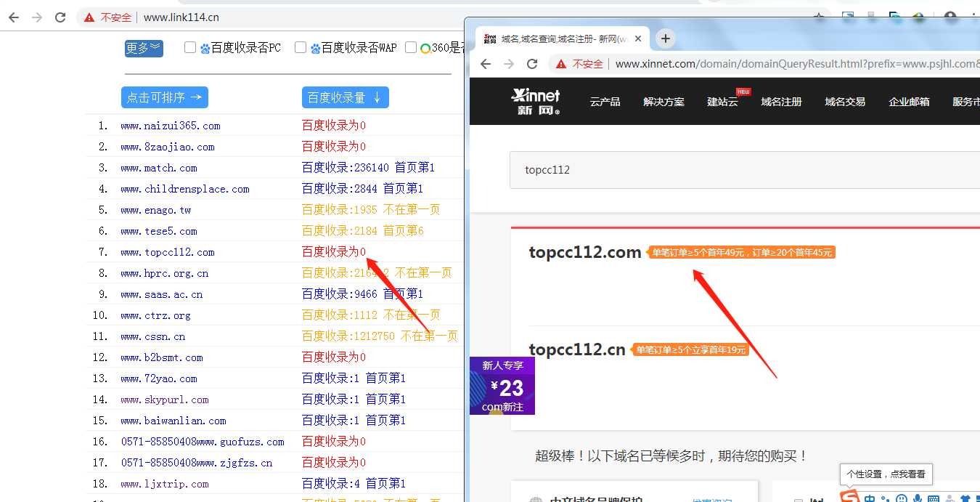Expand the 更多 options dropdown
Viewport: 980px width, 502px height.
(x=144, y=48)
